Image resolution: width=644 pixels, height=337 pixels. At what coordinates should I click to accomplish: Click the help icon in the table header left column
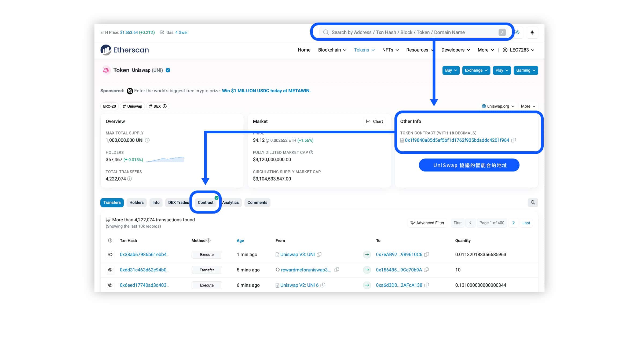[x=110, y=241]
